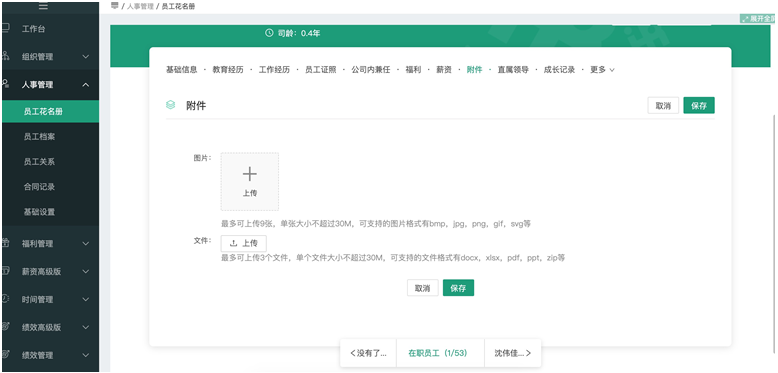This screenshot has width=778, height=373.
Task: Select the 附件 tab
Action: pyautogui.click(x=474, y=70)
